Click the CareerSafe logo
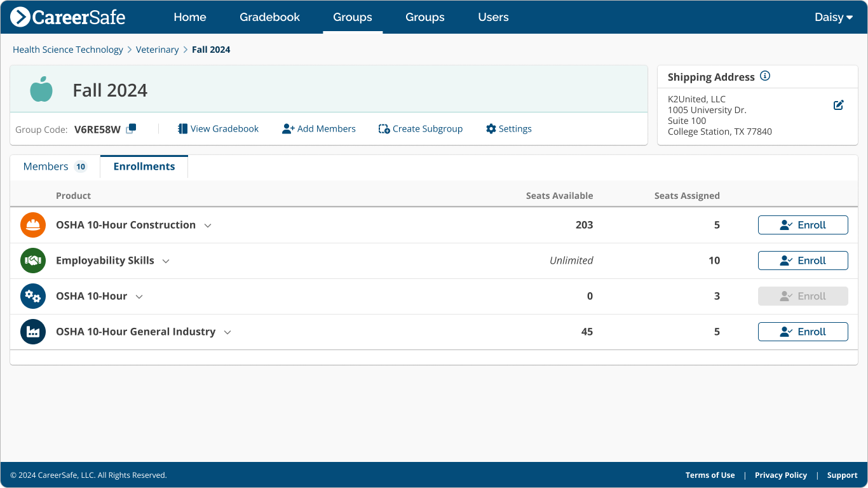The image size is (868, 488). pos(67,17)
